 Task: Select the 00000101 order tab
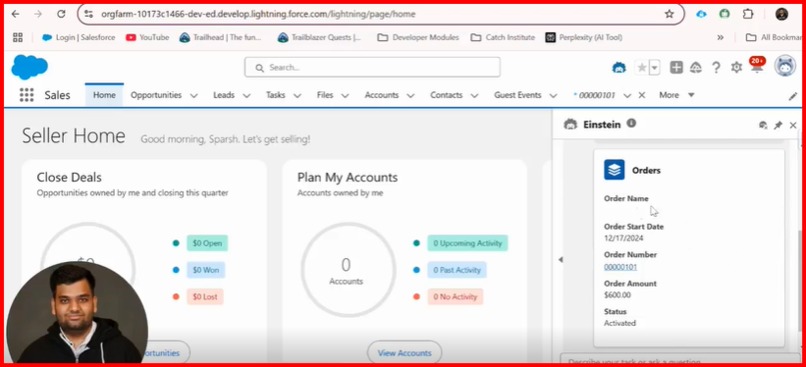[595, 95]
